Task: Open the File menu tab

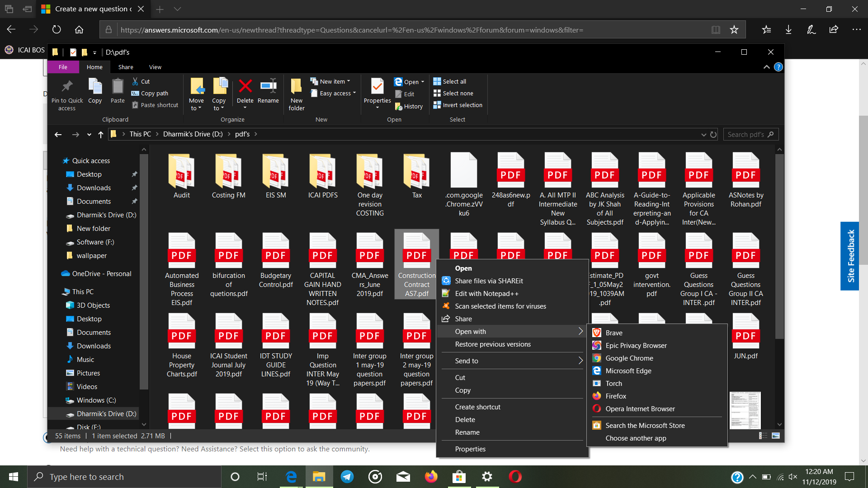Action: 63,67
